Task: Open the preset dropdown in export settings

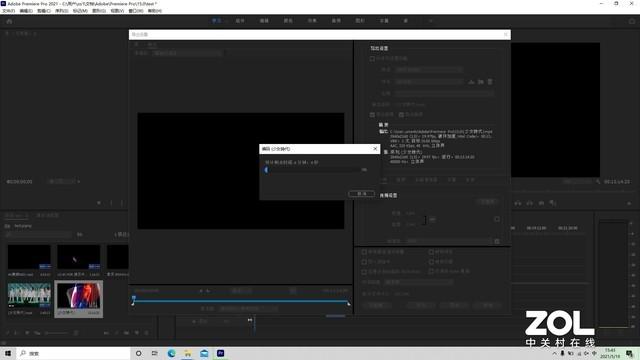Action: pos(429,82)
